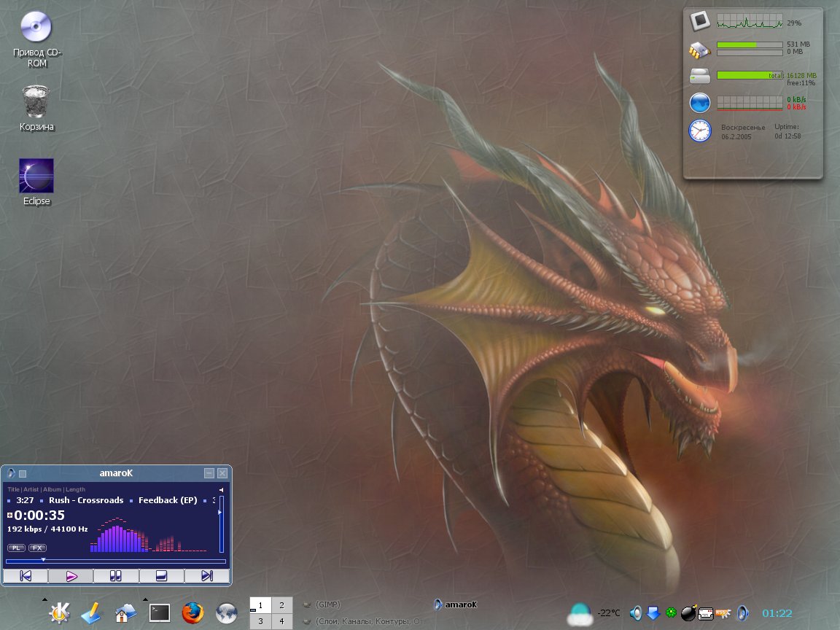
Task: Click the analog clock icon in system monitor
Action: [x=700, y=131]
